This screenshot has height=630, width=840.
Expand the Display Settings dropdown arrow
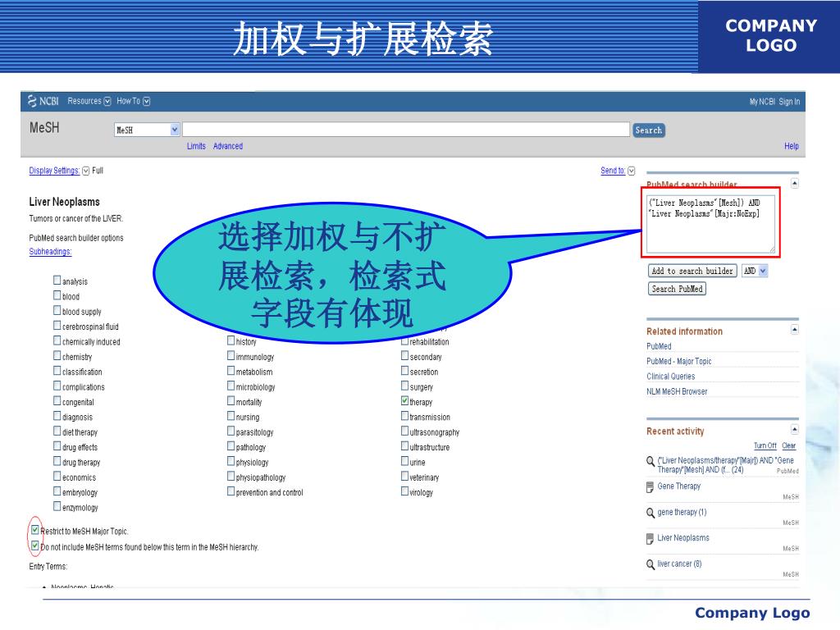click(x=85, y=171)
